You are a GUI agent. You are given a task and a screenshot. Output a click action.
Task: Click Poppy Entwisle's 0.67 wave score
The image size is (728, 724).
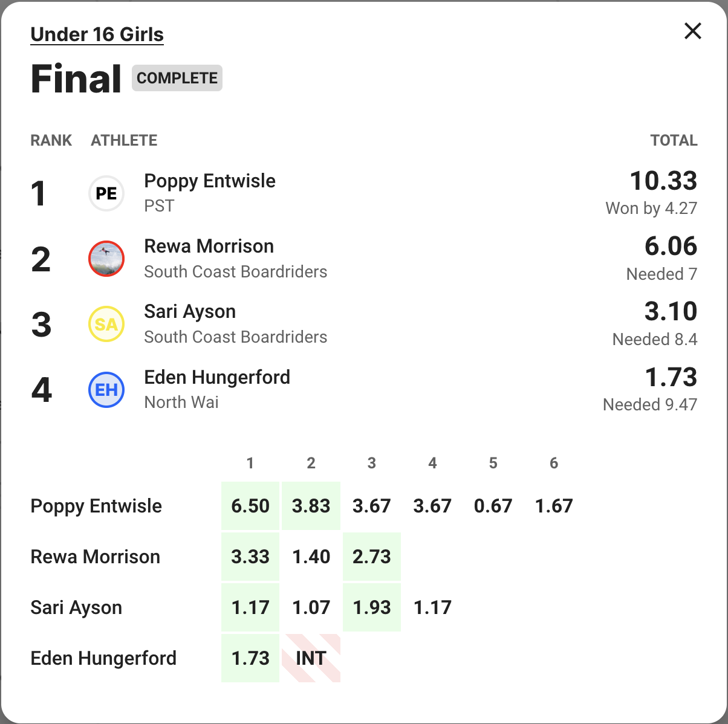(x=493, y=506)
